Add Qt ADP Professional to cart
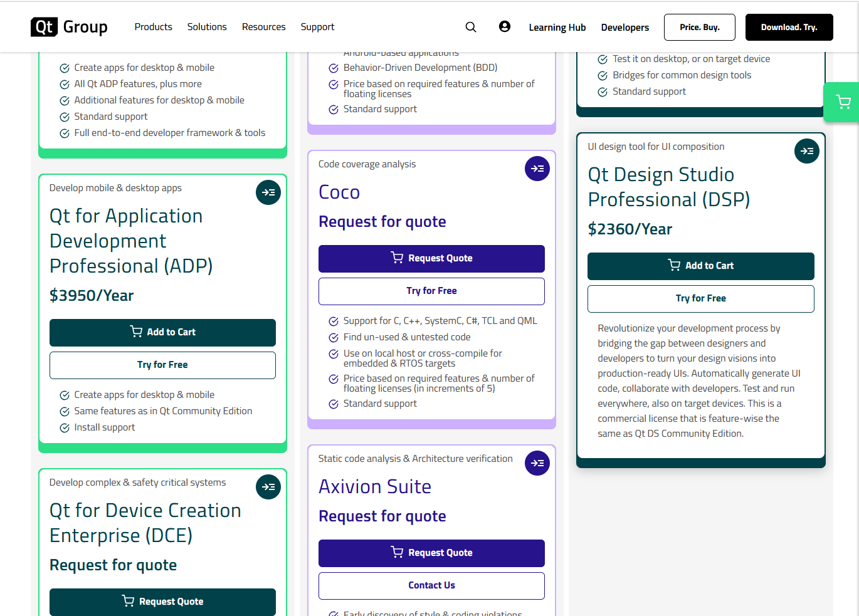This screenshot has width=859, height=616. pyautogui.click(x=163, y=332)
